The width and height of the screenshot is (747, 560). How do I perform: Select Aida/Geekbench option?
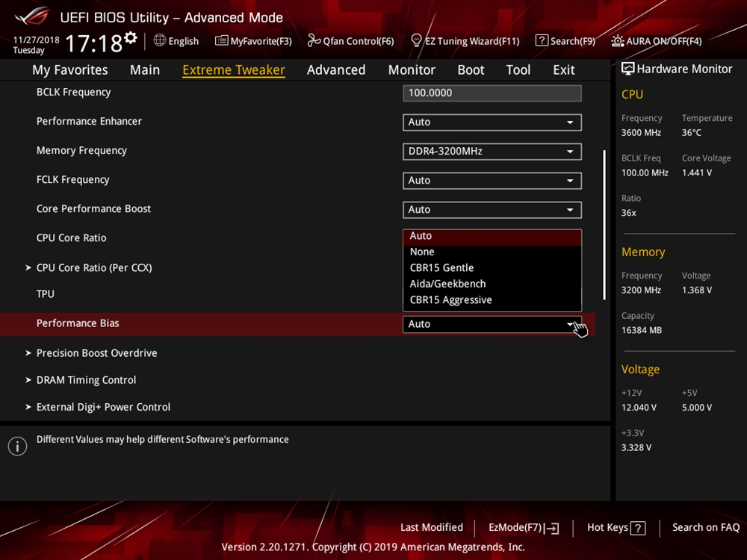tap(492, 284)
